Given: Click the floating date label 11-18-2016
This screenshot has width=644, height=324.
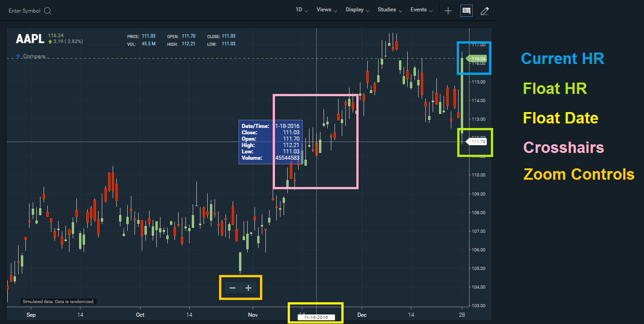Looking at the screenshot, I should [x=316, y=317].
